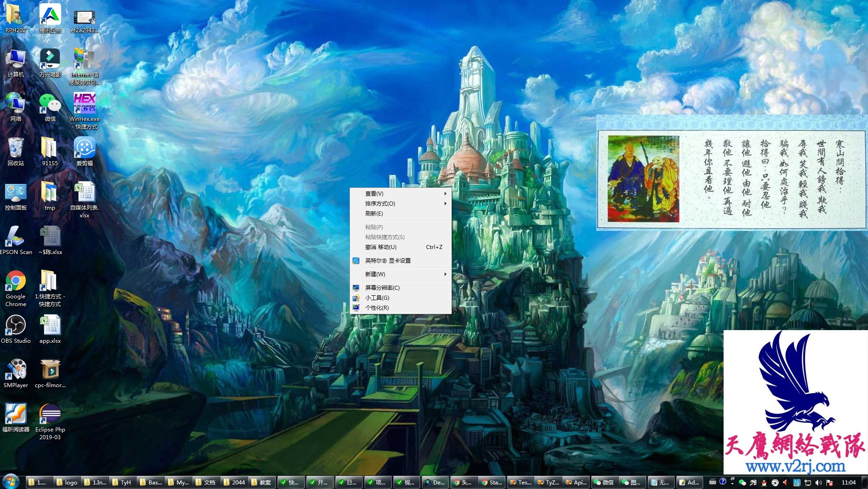Open the Google Chrome desktop shortcut

coord(16,282)
